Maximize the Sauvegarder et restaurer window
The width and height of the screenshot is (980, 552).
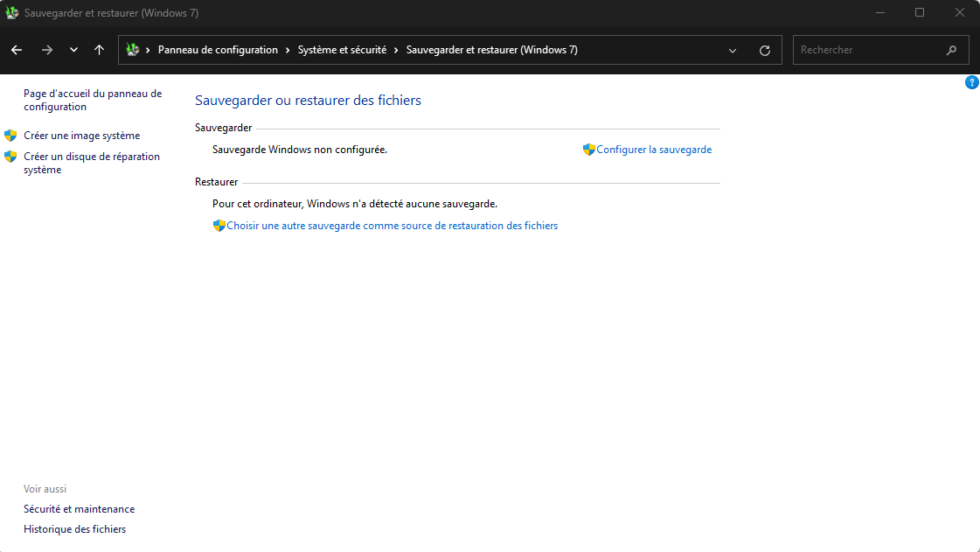coord(920,12)
